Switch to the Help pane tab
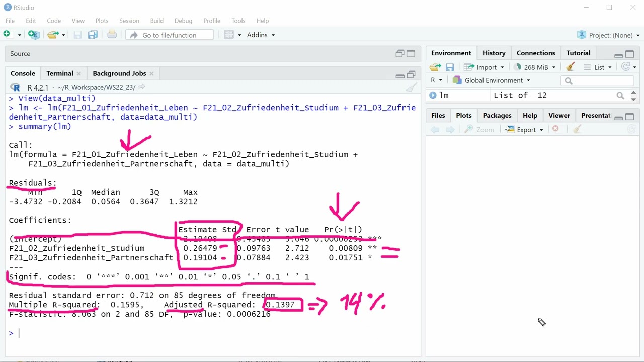The height and width of the screenshot is (362, 644). click(x=530, y=115)
